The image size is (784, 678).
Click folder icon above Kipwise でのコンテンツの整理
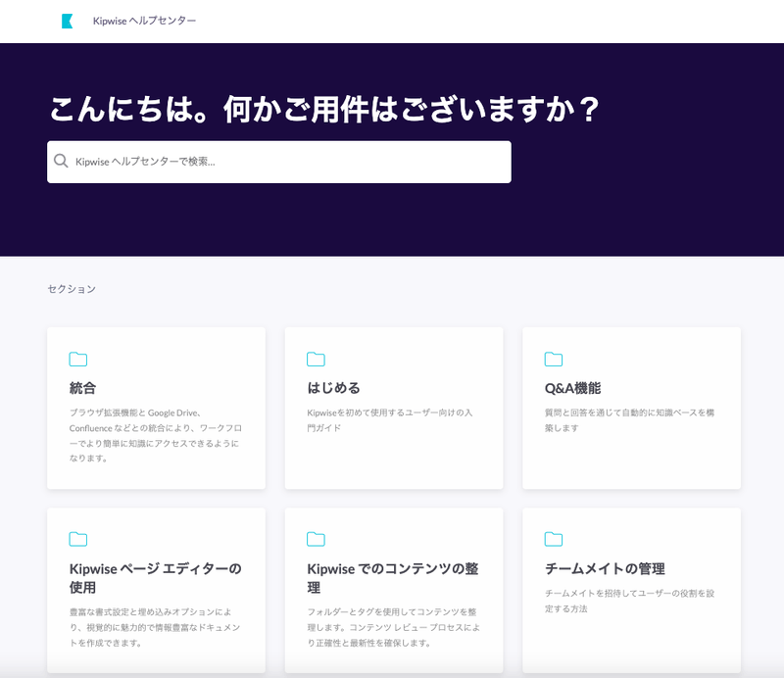click(x=316, y=539)
